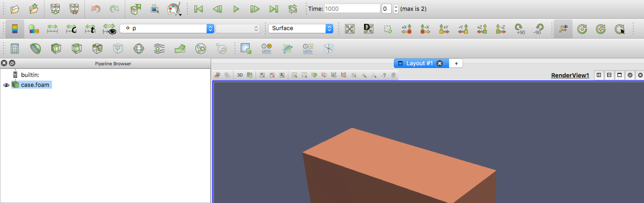Screen dimensions: 644x203
Task: Set view direction to -Z
Action: coord(501,29)
